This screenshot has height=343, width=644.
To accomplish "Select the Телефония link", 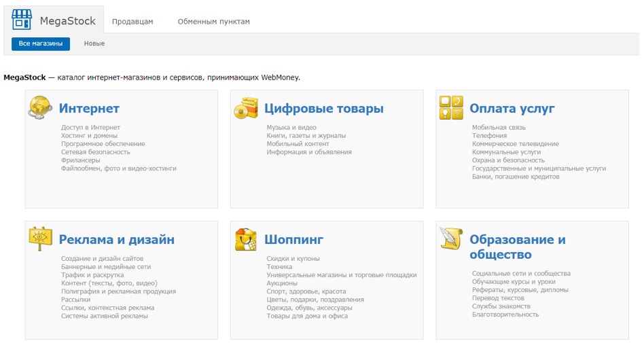I will (489, 136).
